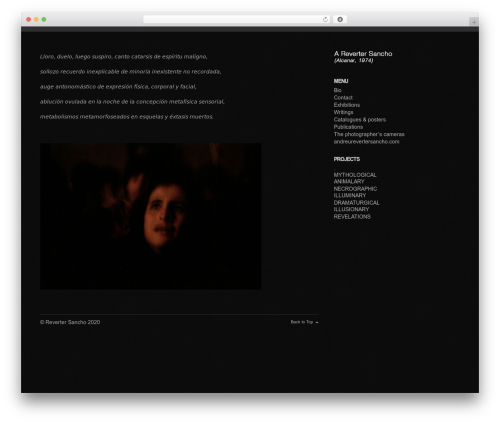Go to Exhibitions page
The width and height of the screenshot is (500, 423).
pos(347,105)
